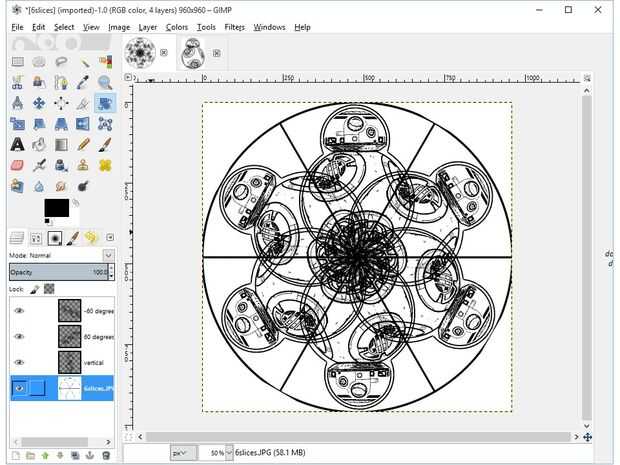620x465 pixels.
Task: Select the Select by Color tool
Action: [x=105, y=62]
